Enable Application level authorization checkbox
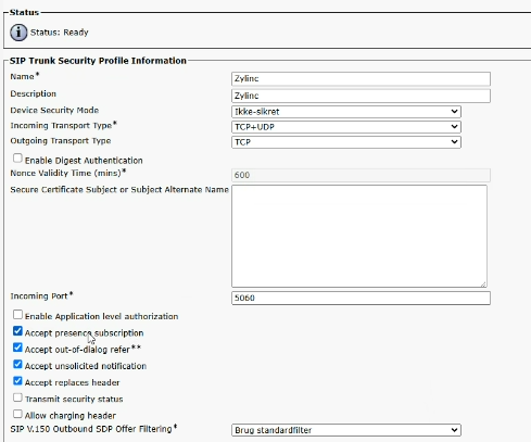The width and height of the screenshot is (531, 442). [18, 315]
